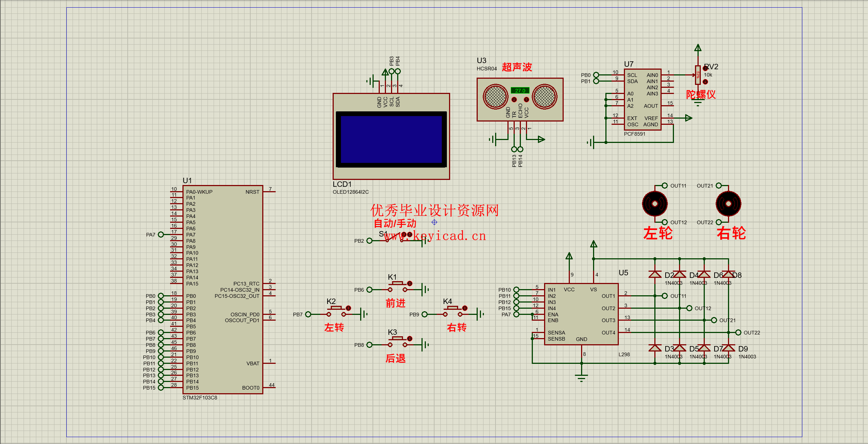868x444 pixels.
Task: Click the ground symbol left of PCF8591
Action: (x=591, y=143)
